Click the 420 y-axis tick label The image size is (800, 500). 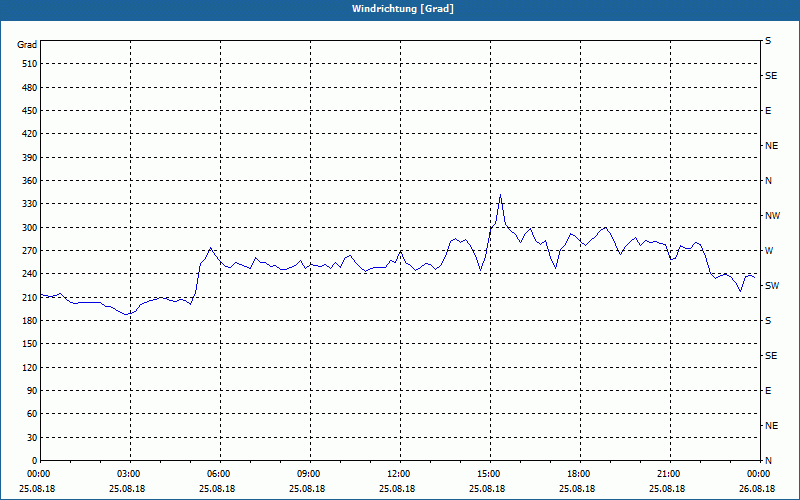coord(30,134)
